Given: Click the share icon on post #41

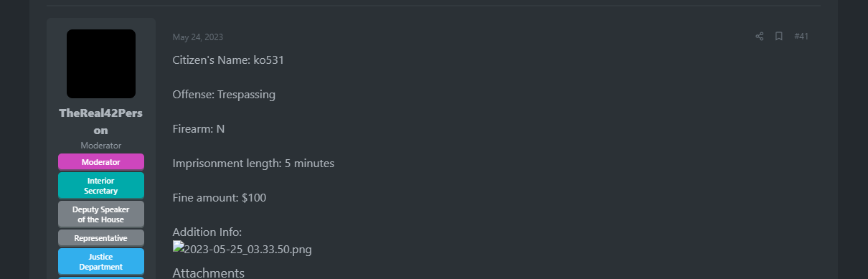Looking at the screenshot, I should pos(759,37).
